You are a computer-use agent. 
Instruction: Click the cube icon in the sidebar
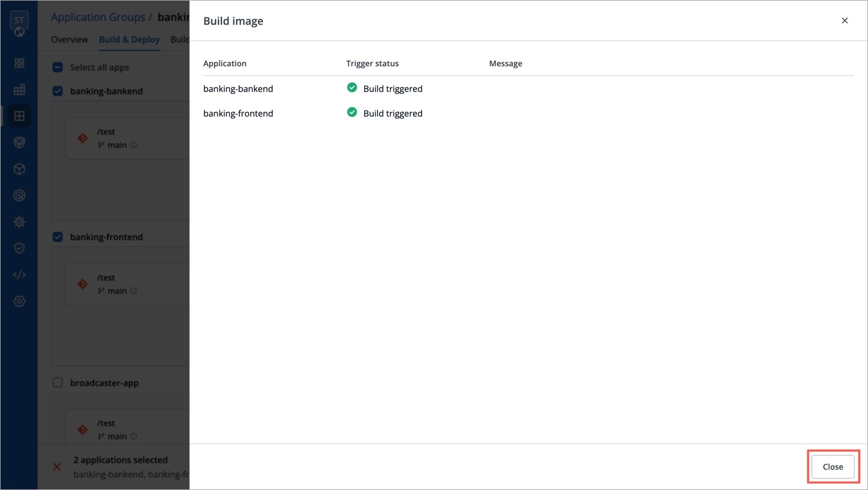[19, 169]
